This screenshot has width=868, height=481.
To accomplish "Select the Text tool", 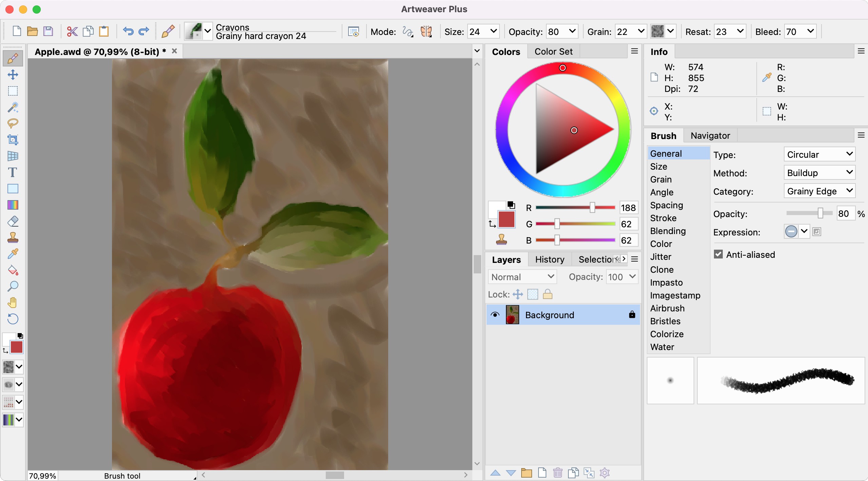I will 13,172.
